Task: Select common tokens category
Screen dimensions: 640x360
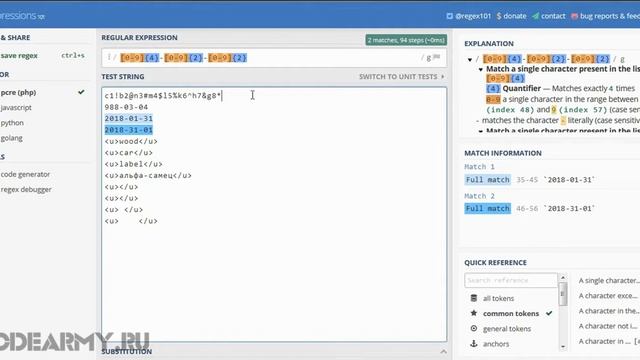Action: 511,313
